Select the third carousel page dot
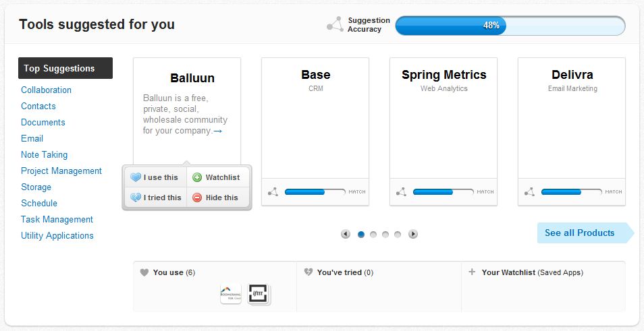Viewport: 644px width, 331px height. tap(385, 235)
